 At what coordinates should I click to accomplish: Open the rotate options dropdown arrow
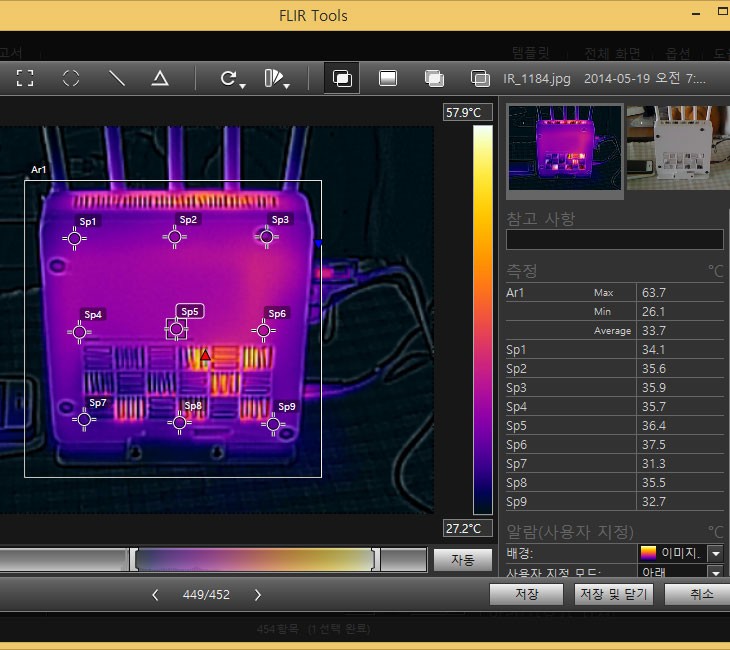click(x=243, y=86)
